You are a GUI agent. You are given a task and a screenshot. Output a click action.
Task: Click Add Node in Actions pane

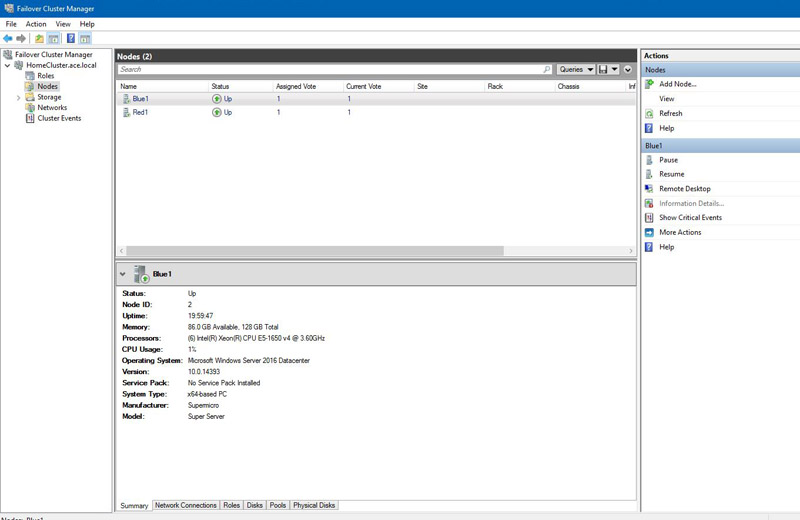click(x=678, y=84)
